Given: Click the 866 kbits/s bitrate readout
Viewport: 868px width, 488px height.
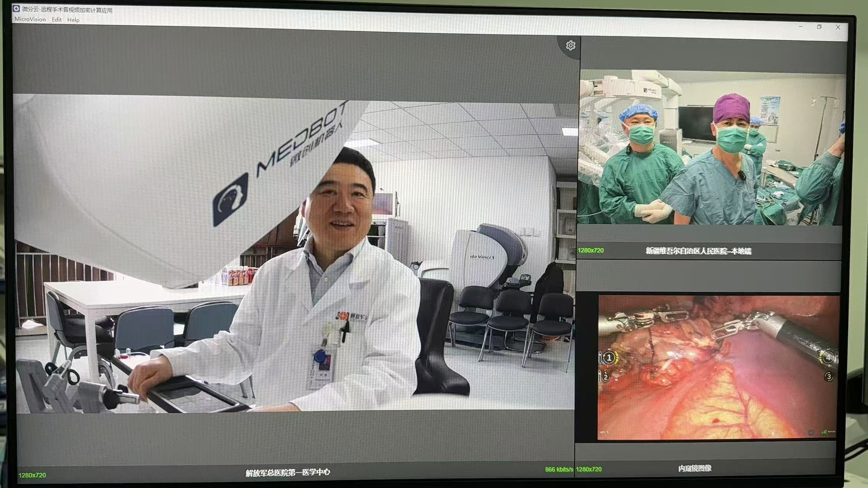Looking at the screenshot, I should [559, 469].
